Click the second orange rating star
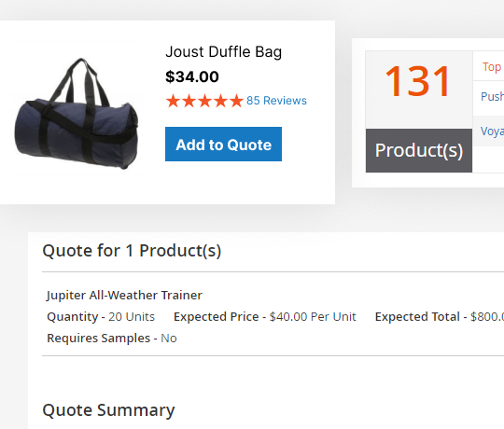Image resolution: width=504 pixels, height=429 pixels. click(x=189, y=101)
